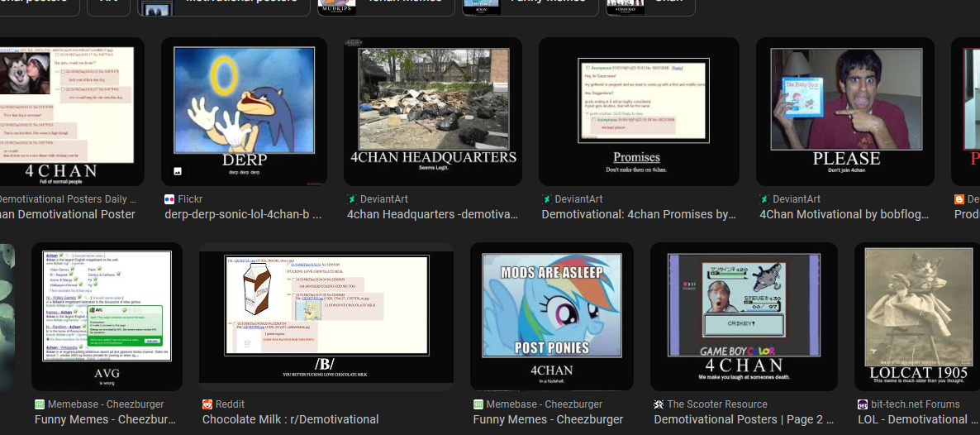Open 'Funny Memes - Cheezbur...' title under AVG
980x435 pixels.
[105, 419]
